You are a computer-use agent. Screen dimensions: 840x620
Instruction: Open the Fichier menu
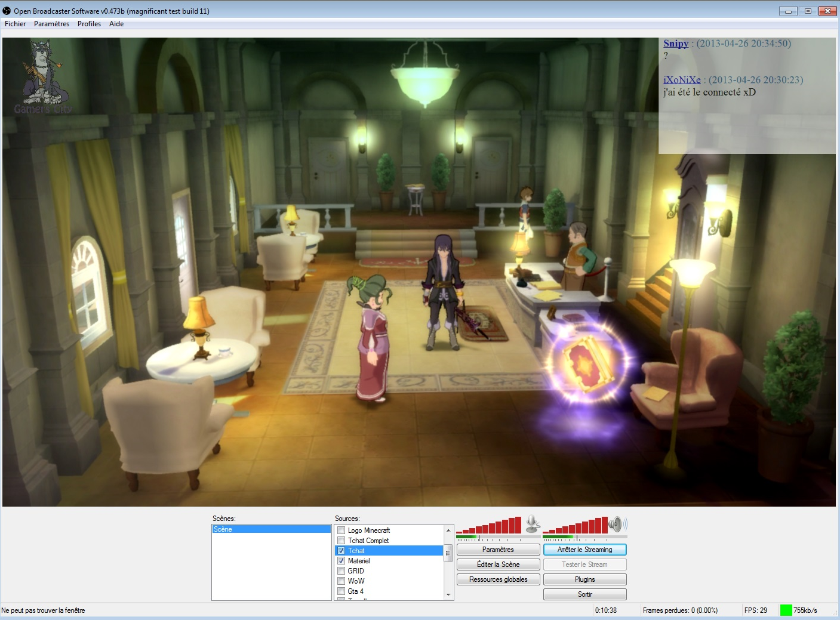pos(16,24)
